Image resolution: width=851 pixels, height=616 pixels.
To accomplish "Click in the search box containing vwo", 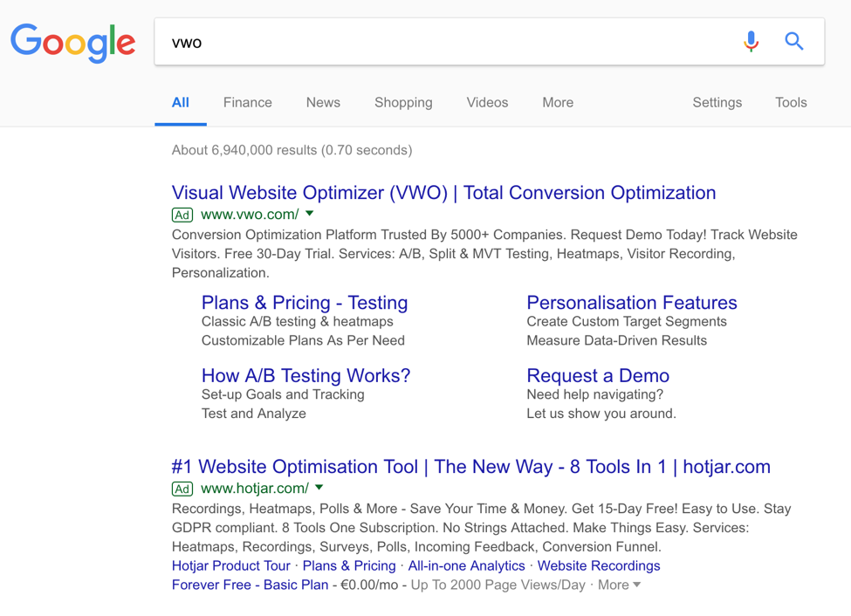I will [x=436, y=42].
